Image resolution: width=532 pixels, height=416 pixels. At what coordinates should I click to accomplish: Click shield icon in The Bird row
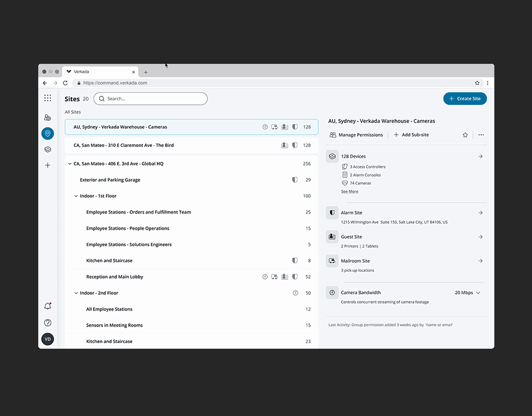point(295,145)
